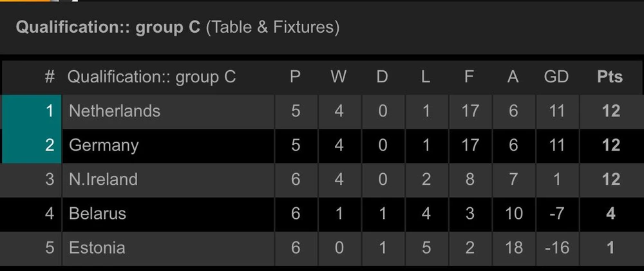Viewport: 644px width, 271px height.
Task: Click the teal position 1 cell
Action: [x=32, y=111]
